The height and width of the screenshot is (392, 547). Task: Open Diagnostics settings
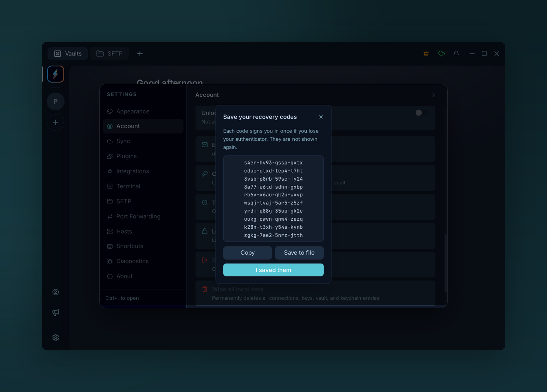pos(143,261)
